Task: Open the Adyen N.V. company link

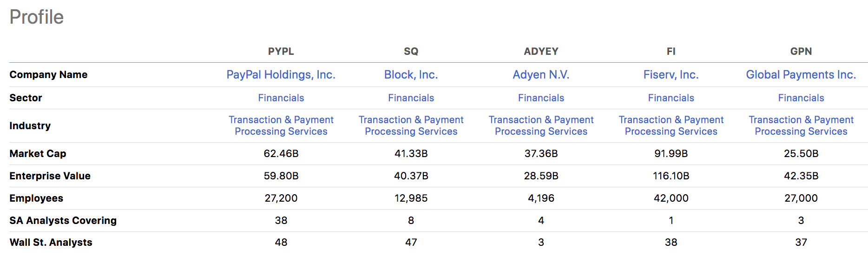Action: pos(541,75)
